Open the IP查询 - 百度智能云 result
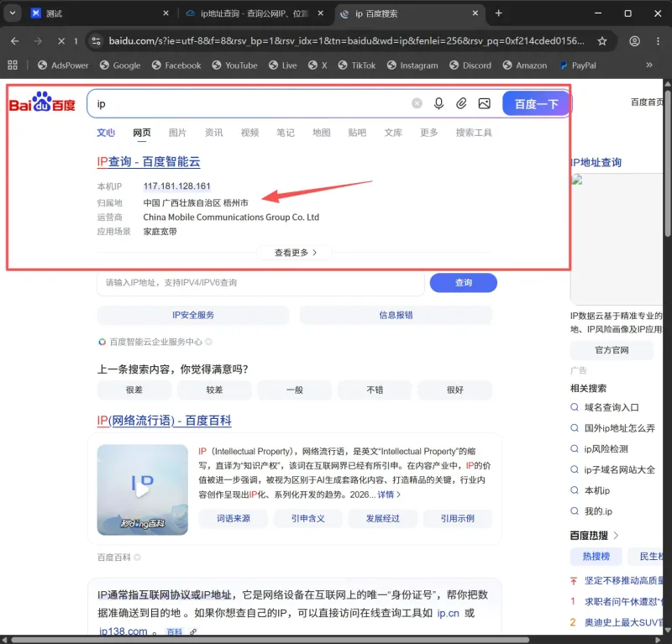The height and width of the screenshot is (644, 672). pos(149,161)
